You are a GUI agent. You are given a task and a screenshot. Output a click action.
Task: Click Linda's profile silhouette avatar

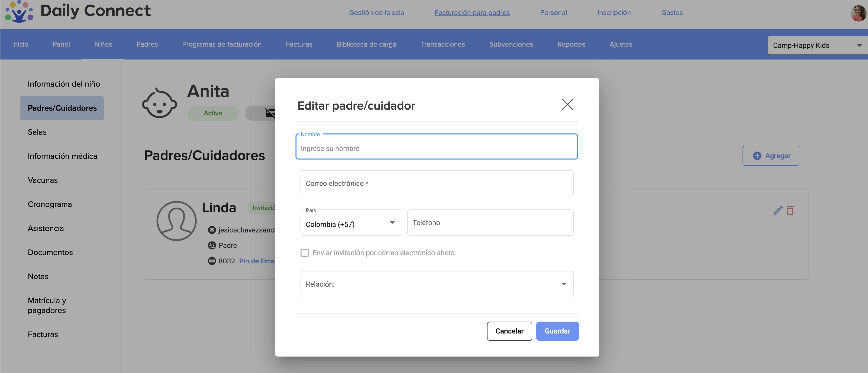[176, 221]
